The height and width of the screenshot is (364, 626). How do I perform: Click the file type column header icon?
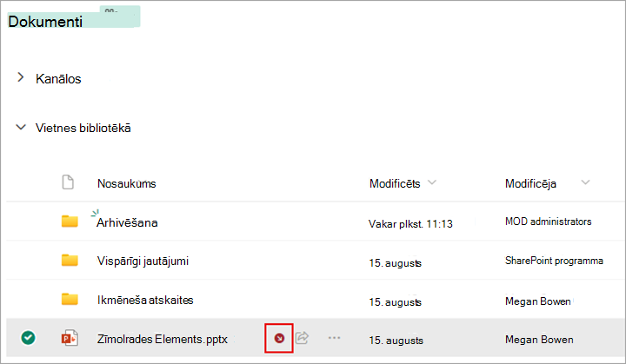[68, 182]
